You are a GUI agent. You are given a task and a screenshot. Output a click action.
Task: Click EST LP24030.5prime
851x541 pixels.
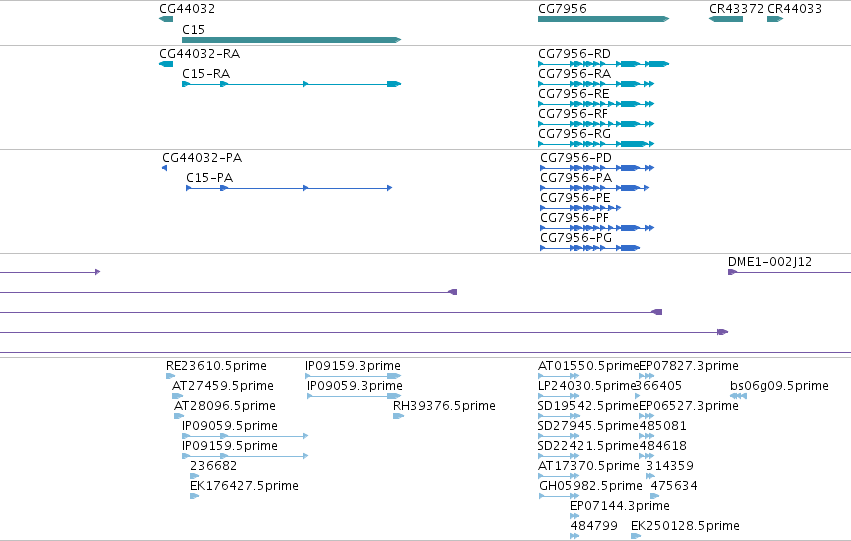click(x=558, y=396)
